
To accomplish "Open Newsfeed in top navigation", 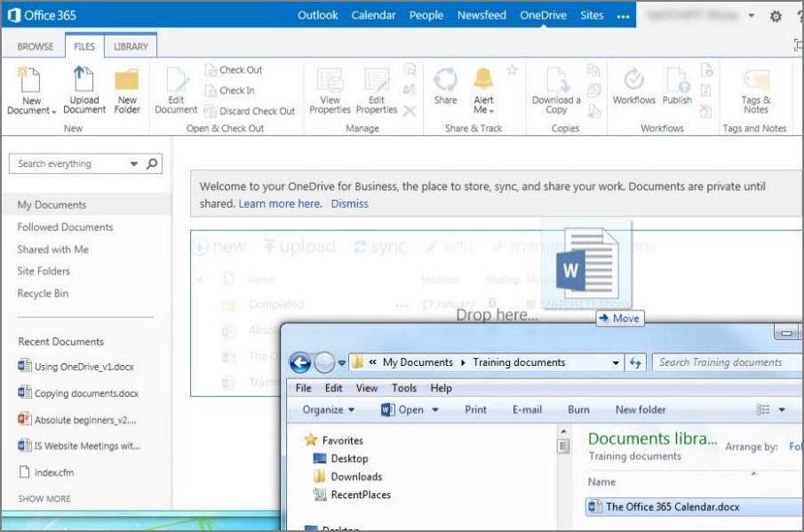I will 482,15.
